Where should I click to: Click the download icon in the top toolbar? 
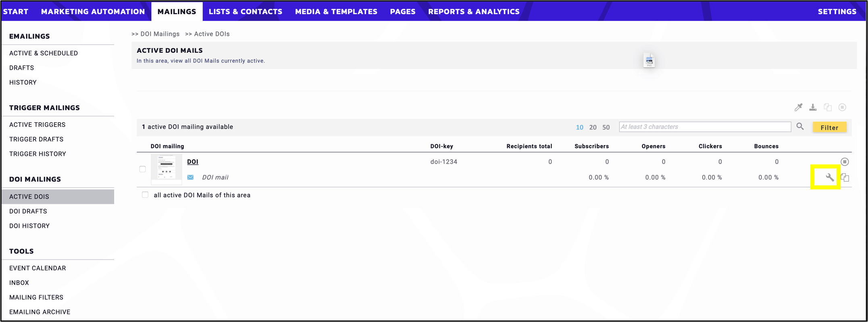click(813, 107)
